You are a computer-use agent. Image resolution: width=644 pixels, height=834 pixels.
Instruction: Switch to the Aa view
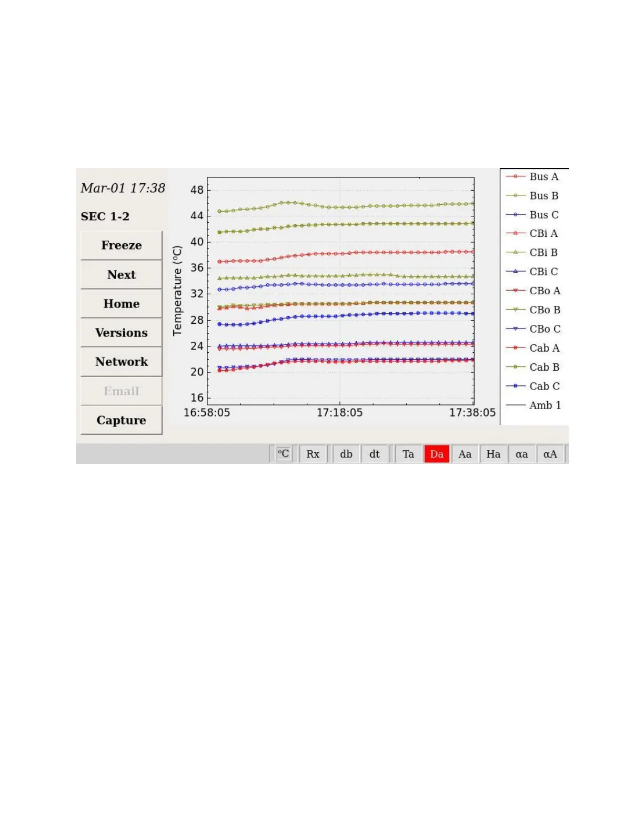tap(465, 454)
